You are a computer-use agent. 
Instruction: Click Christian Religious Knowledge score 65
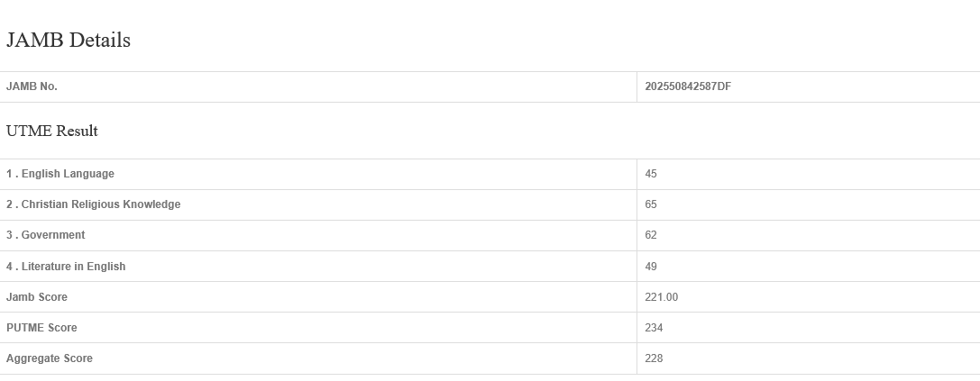click(x=651, y=204)
